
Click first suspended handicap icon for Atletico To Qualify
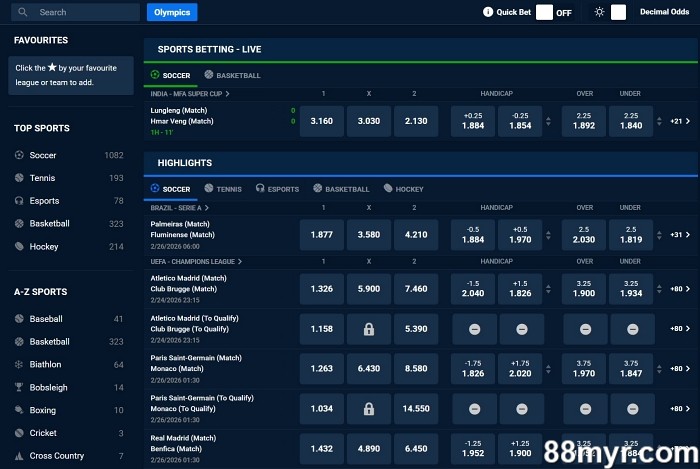pos(475,329)
